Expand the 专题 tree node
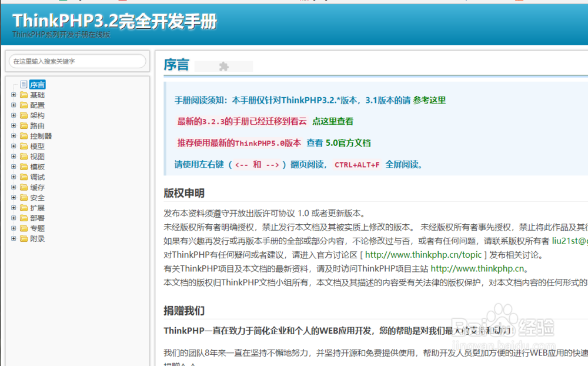The image size is (588, 366). [14, 228]
